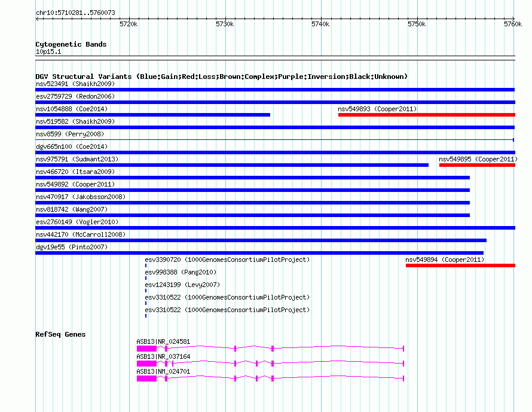Select the blue gain bar under nsv975791

[232, 165]
